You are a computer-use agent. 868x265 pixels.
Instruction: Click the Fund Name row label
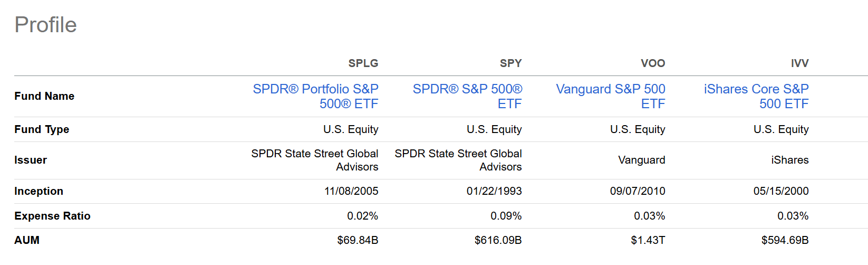[44, 96]
